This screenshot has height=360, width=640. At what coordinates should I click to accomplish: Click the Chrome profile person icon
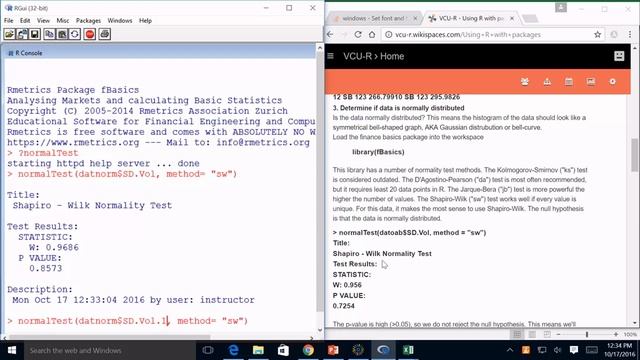tap(561, 7)
